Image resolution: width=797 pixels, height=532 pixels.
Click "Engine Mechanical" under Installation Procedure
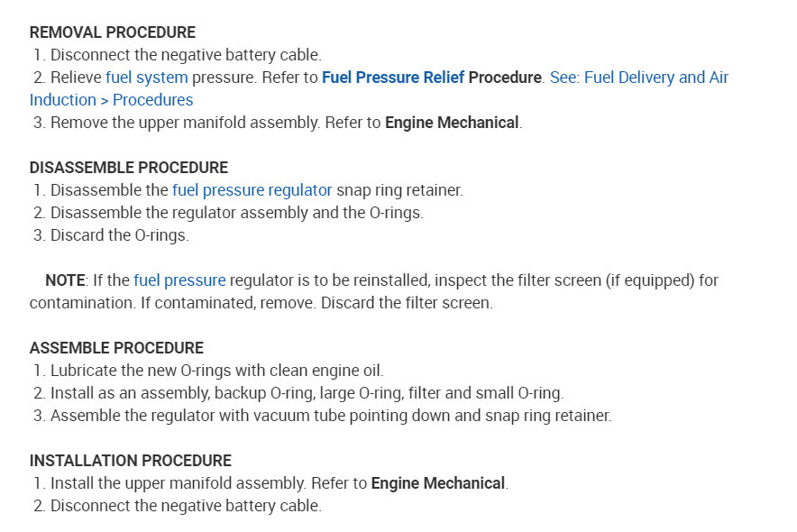coord(437,483)
